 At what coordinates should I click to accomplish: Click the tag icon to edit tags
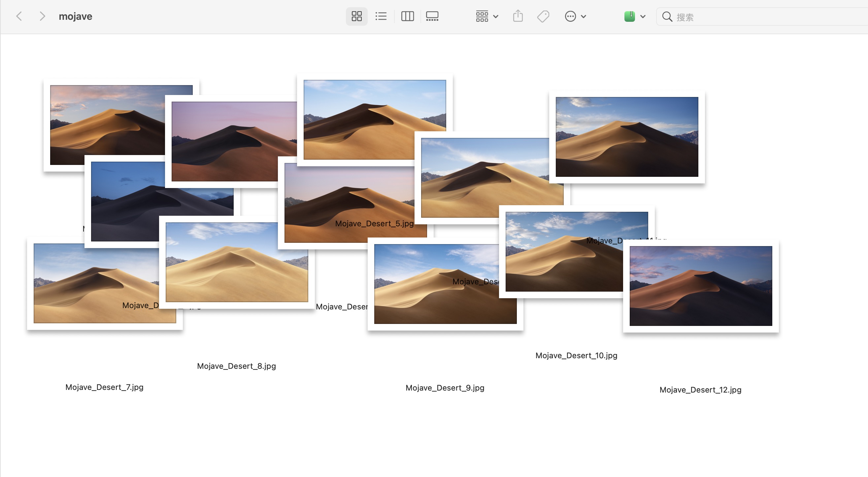pos(543,16)
